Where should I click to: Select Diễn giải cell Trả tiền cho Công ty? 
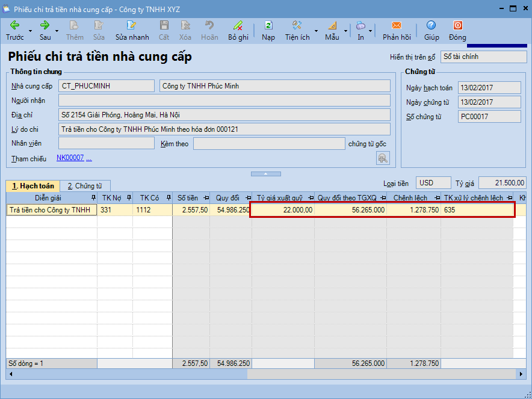[x=52, y=210]
